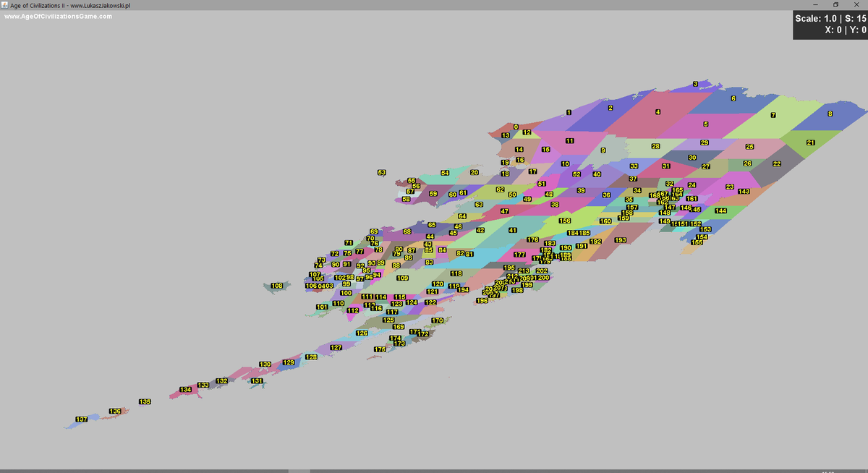Click province label 130
868x473 pixels.
point(265,365)
